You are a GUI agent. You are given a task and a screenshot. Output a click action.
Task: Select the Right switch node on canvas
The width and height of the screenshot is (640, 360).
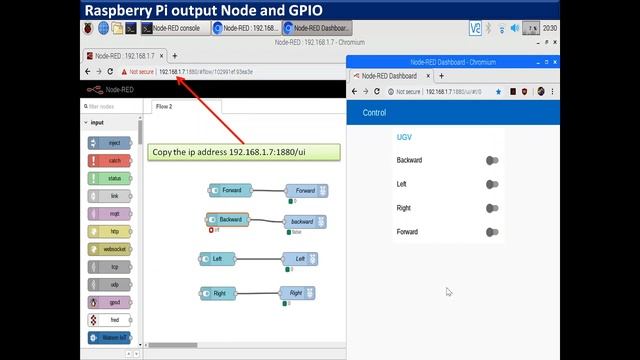pyautogui.click(x=218, y=293)
